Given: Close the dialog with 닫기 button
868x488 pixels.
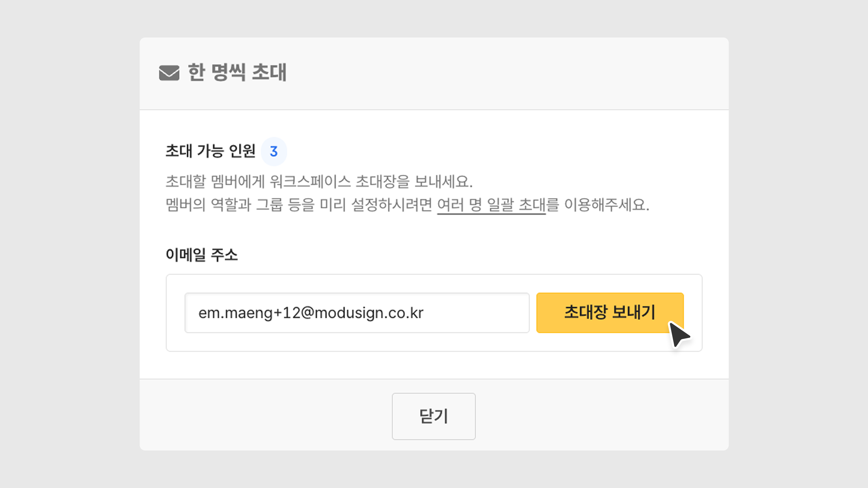Looking at the screenshot, I should click(433, 416).
